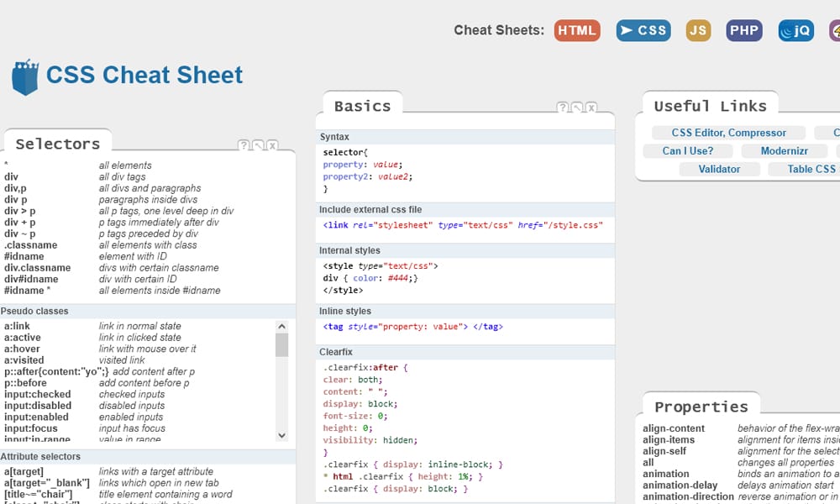The image size is (840, 504).
Task: Click the 'input:checked' pseudo class
Action: pyautogui.click(x=38, y=394)
